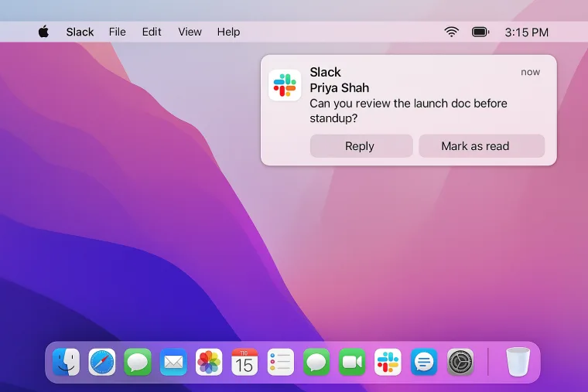Open the Messages icon beside FaceTime
Image resolution: width=588 pixels, height=392 pixels.
click(x=316, y=362)
